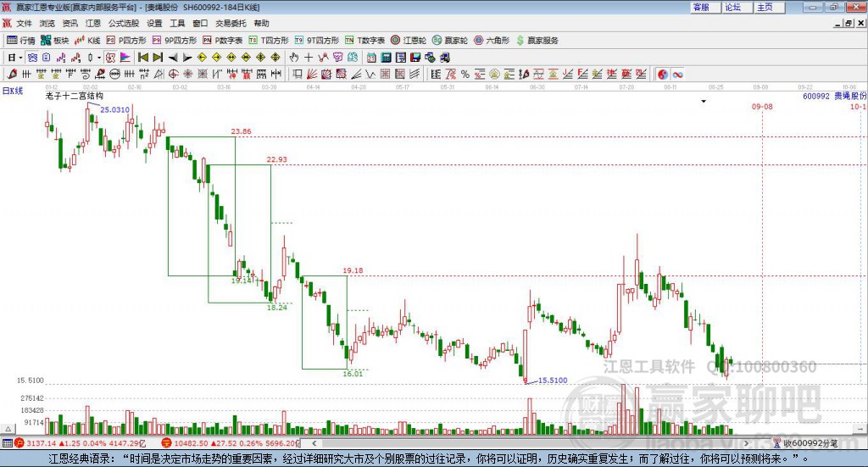Click the 22.93 red level label

point(277,159)
